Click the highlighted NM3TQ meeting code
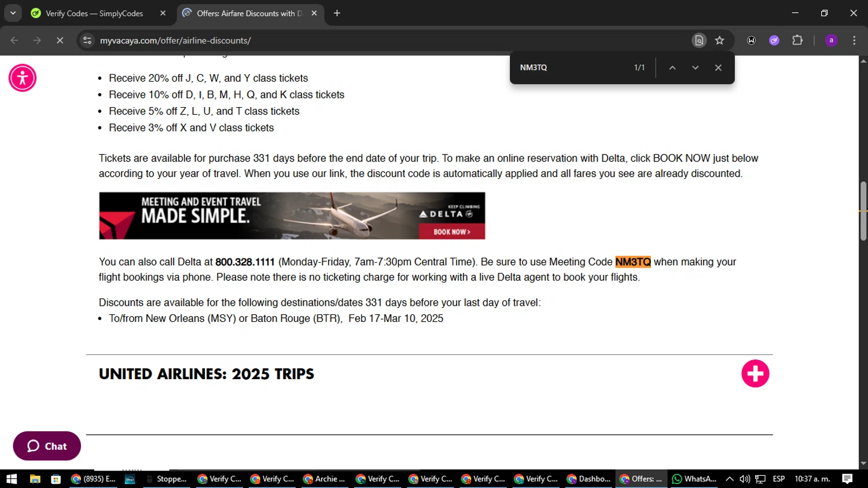Viewport: 868px width, 488px height. point(633,262)
